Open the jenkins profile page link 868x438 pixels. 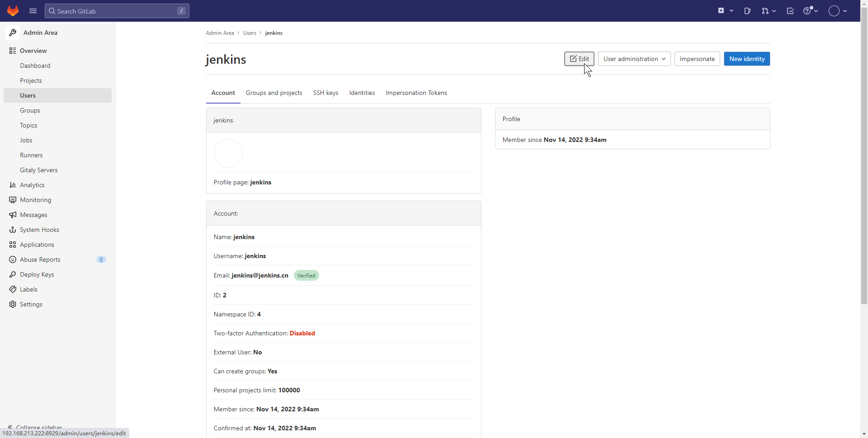click(260, 182)
